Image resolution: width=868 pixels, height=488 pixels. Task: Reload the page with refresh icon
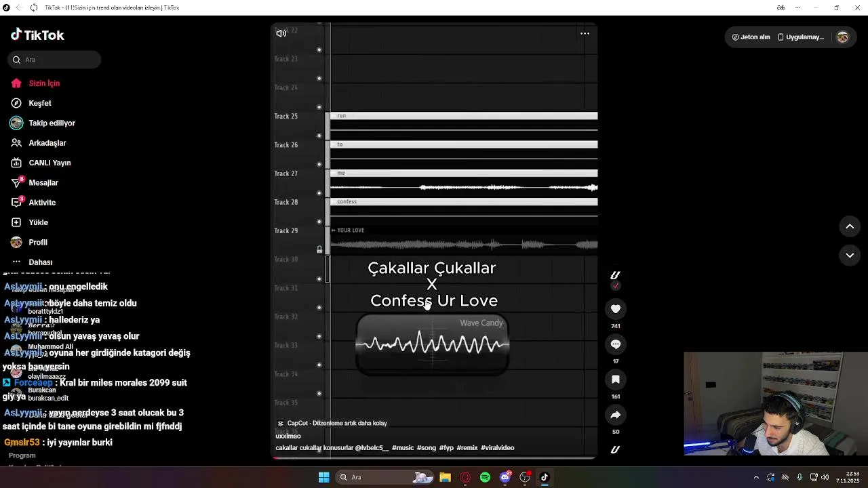tap(33, 7)
